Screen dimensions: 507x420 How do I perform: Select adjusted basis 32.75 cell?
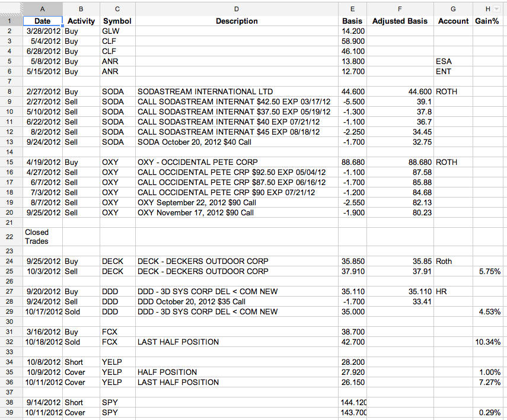click(x=400, y=142)
